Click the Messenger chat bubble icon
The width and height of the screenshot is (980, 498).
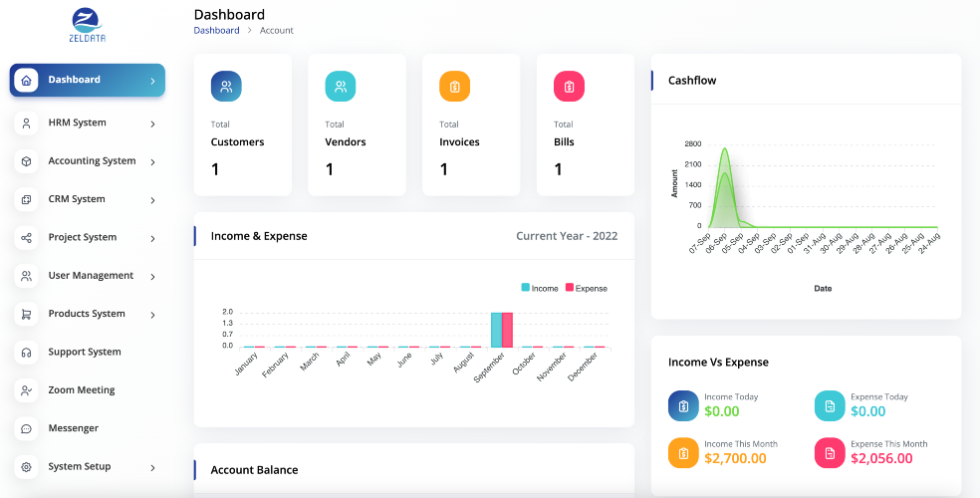tap(26, 428)
